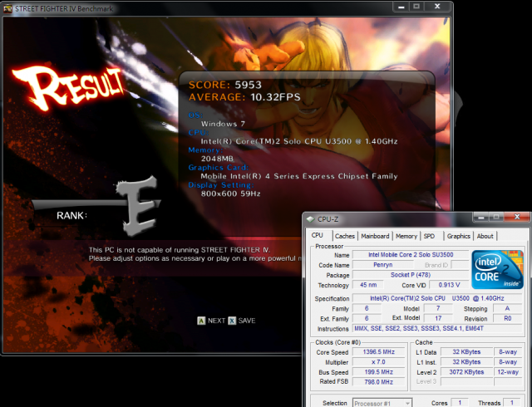Click the Bus Speed value 199.5 MHz

point(379,372)
